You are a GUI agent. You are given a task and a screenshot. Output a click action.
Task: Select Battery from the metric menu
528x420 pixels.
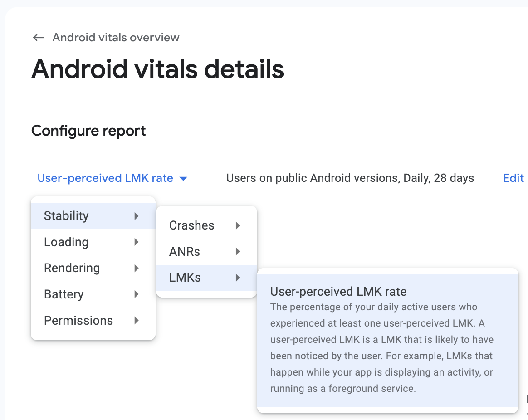click(x=64, y=294)
